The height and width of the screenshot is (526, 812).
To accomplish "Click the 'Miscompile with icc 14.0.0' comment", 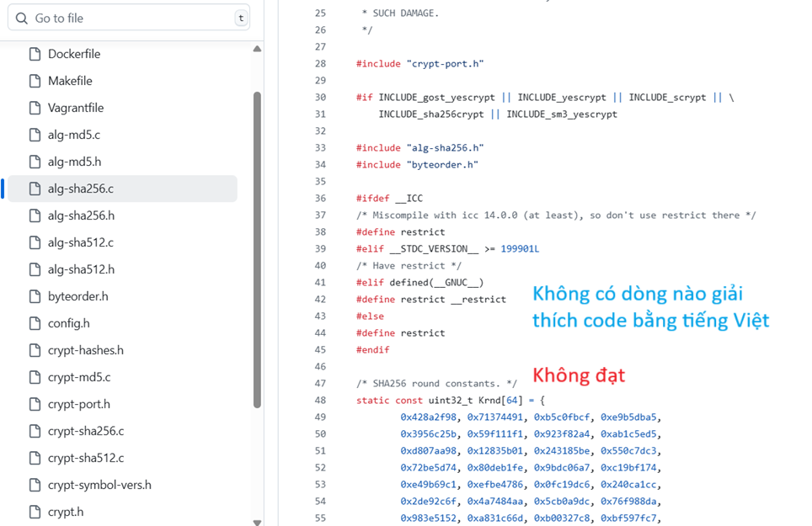I will click(556, 215).
